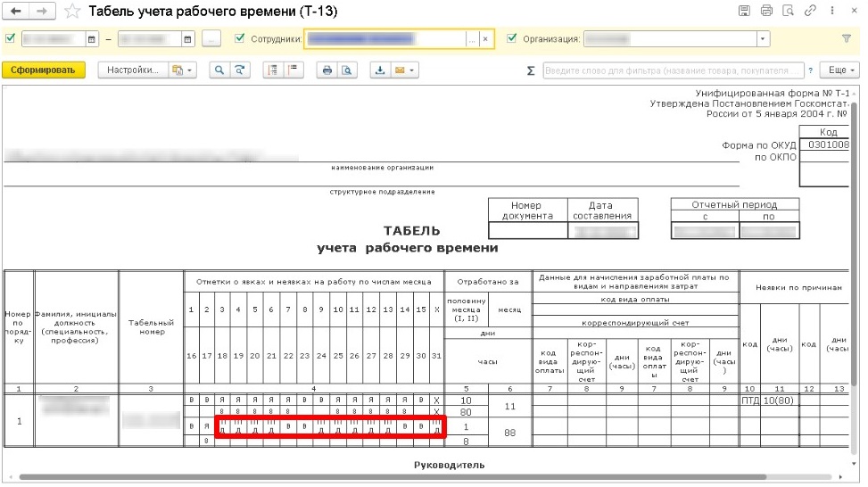Image resolution: width=868 pixels, height=487 pixels.
Task: Select the Номер документа header cell
Action: click(x=527, y=210)
